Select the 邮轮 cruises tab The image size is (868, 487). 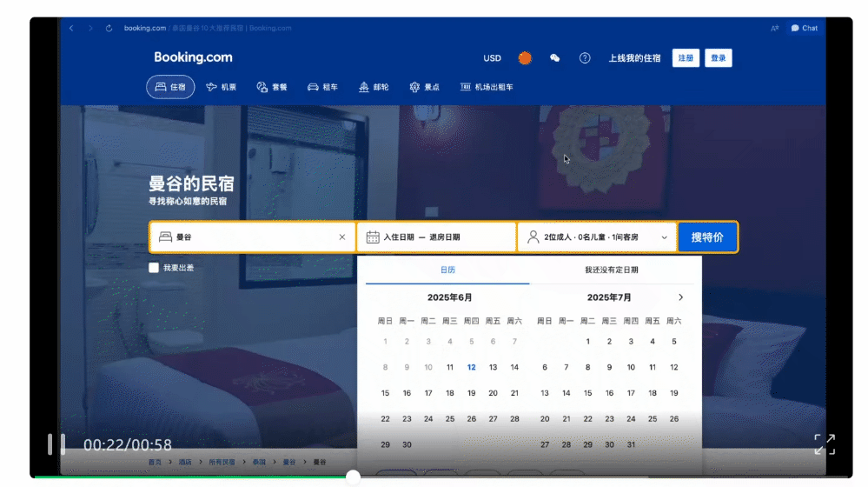pos(374,87)
